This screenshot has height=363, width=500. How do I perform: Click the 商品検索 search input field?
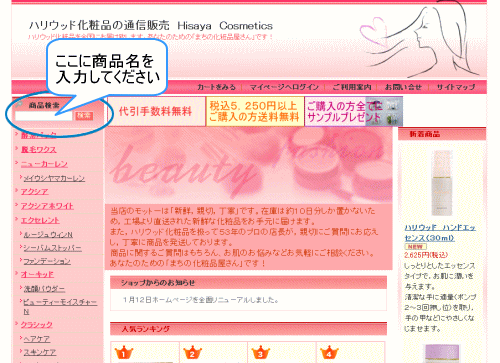44,116
